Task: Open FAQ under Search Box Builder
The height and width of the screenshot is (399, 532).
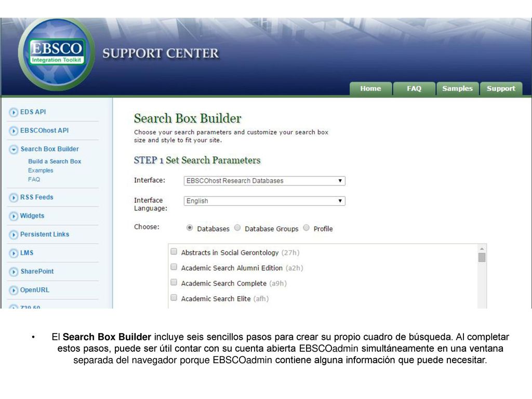Action: 34,179
